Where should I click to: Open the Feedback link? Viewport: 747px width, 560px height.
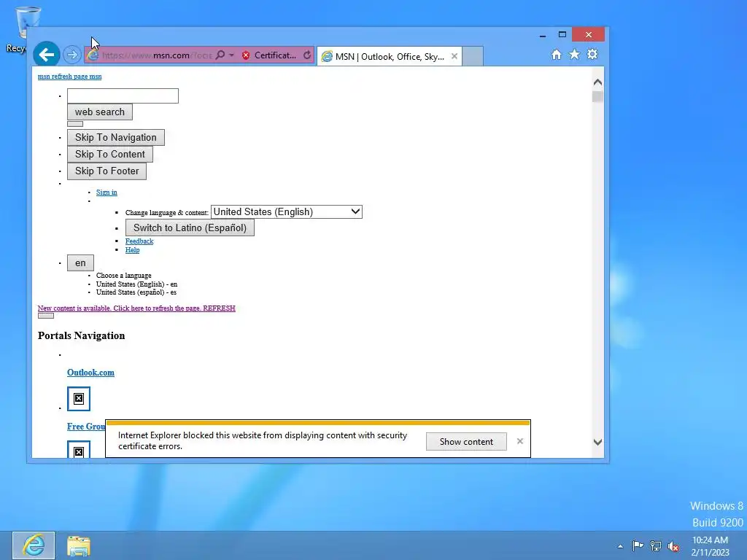[x=139, y=241]
